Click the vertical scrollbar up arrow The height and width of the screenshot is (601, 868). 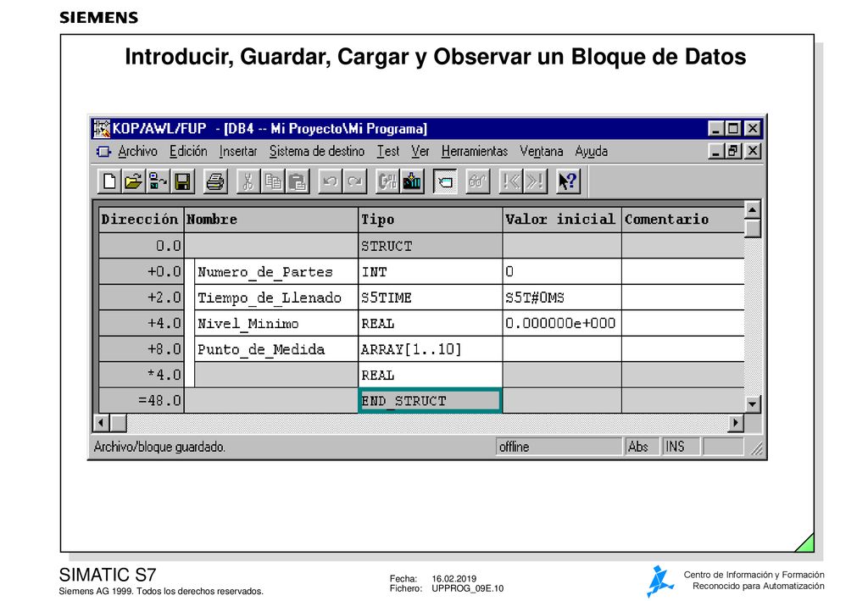(752, 209)
